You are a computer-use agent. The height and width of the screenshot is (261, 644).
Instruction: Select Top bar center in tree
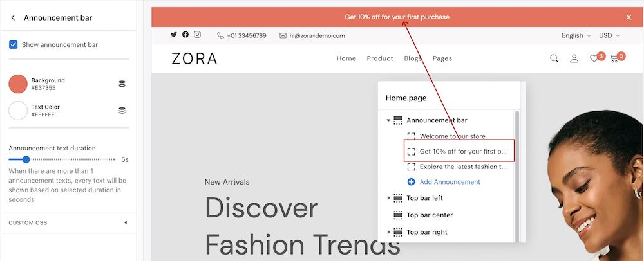click(x=430, y=215)
